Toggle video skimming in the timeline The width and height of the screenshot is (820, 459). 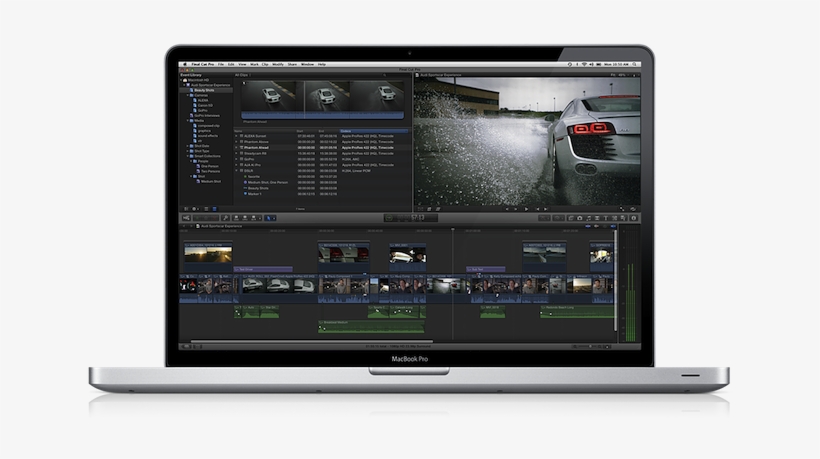(588, 226)
